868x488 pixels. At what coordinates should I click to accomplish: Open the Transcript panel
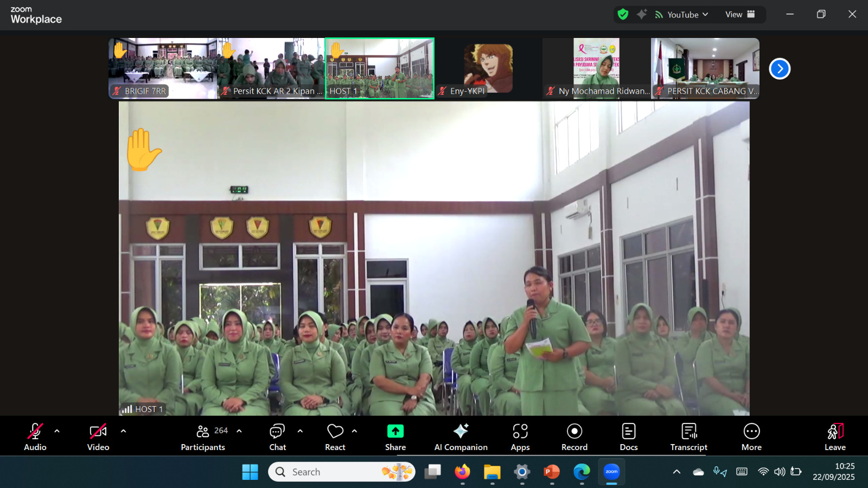pyautogui.click(x=688, y=436)
